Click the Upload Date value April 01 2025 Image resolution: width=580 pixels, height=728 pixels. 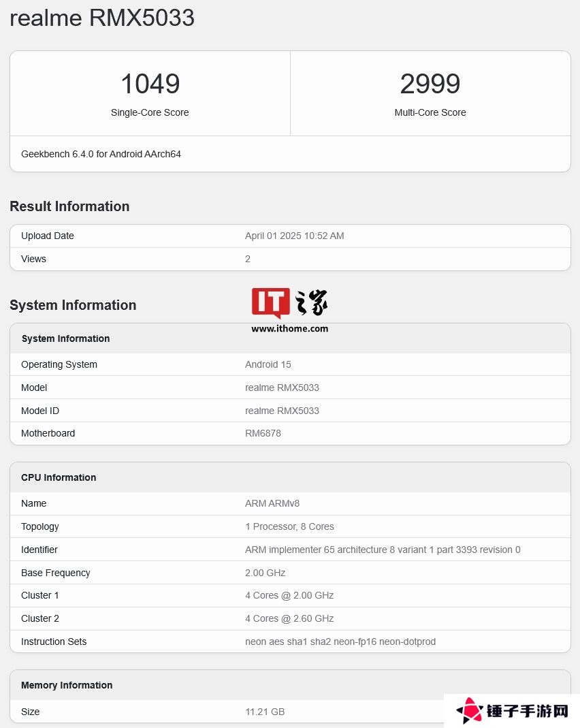[294, 236]
